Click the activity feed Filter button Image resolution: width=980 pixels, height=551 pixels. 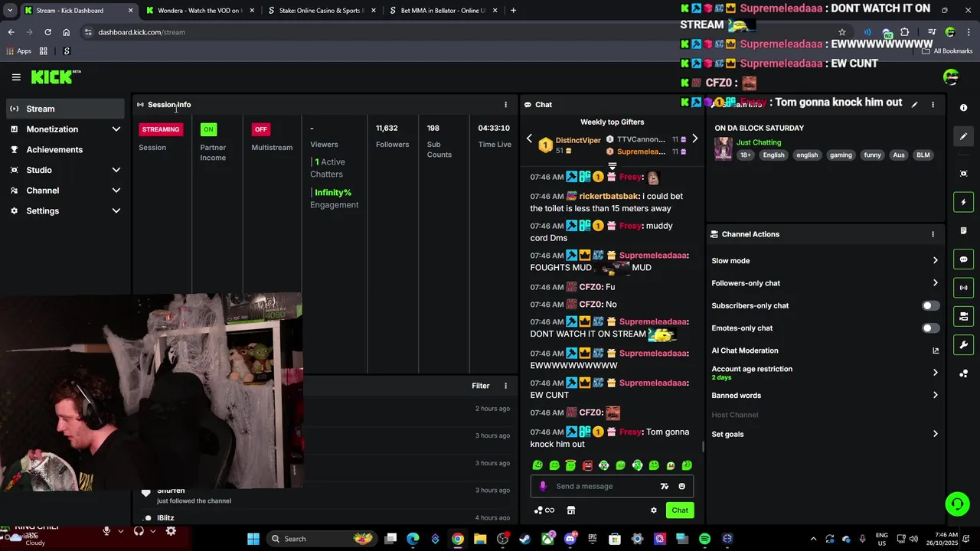(481, 386)
